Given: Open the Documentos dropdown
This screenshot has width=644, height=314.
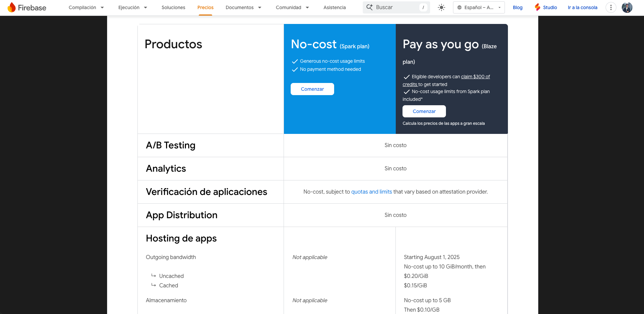Looking at the screenshot, I should 243,7.
